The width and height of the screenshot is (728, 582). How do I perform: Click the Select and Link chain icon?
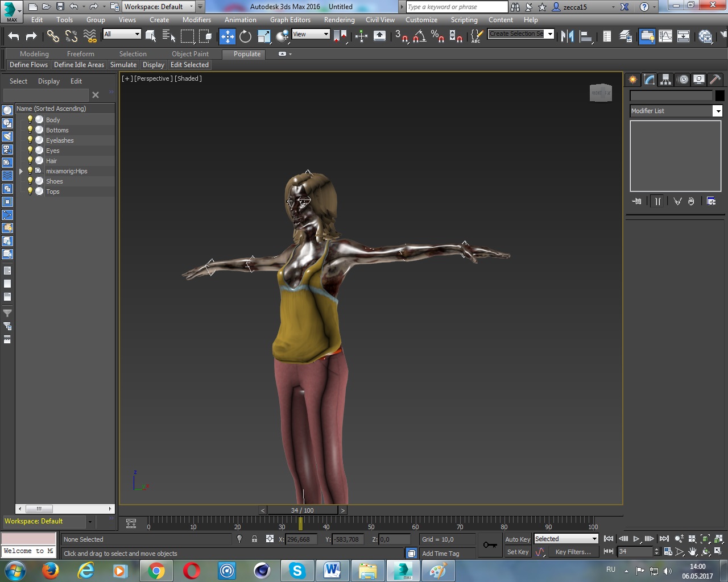53,36
